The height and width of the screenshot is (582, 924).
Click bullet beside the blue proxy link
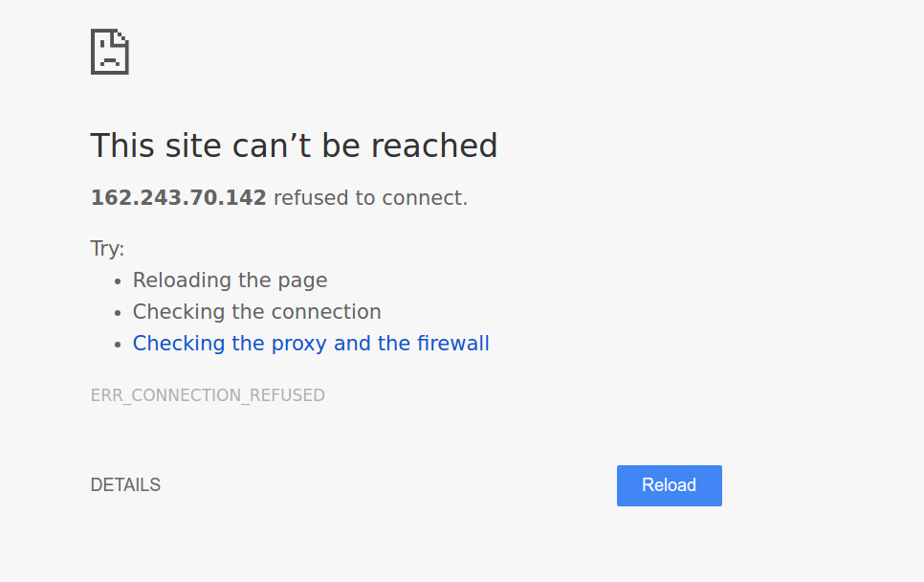tap(118, 345)
